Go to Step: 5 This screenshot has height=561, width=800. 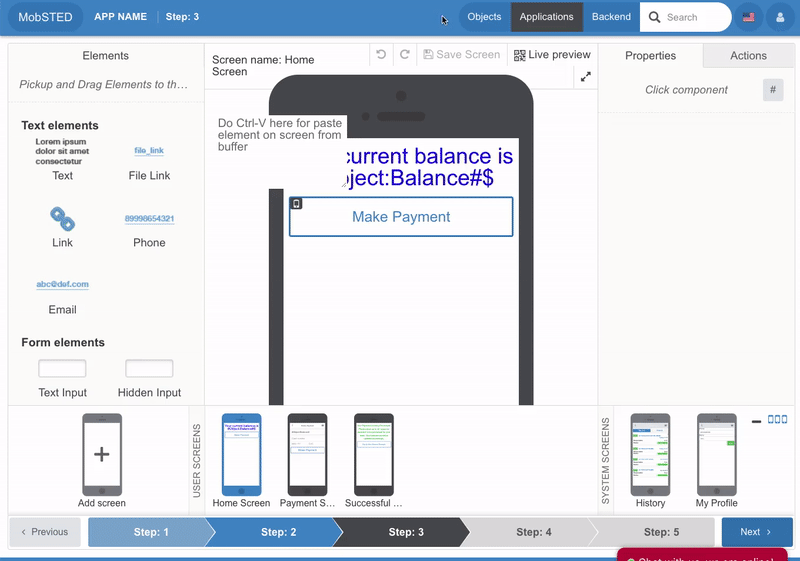coord(661,532)
